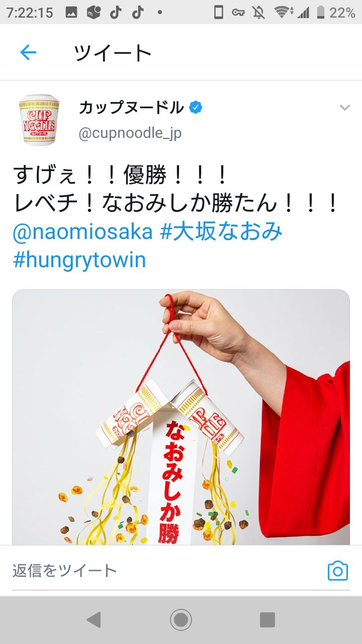
Task: Tap the VPN key icon in status bar
Action: point(238,13)
